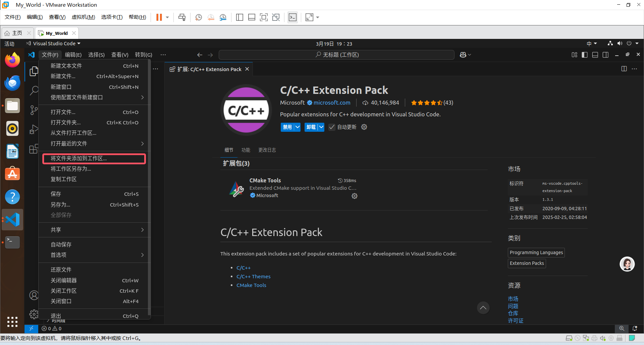
Task: Expand the 首选项 submenu
Action: (94, 255)
